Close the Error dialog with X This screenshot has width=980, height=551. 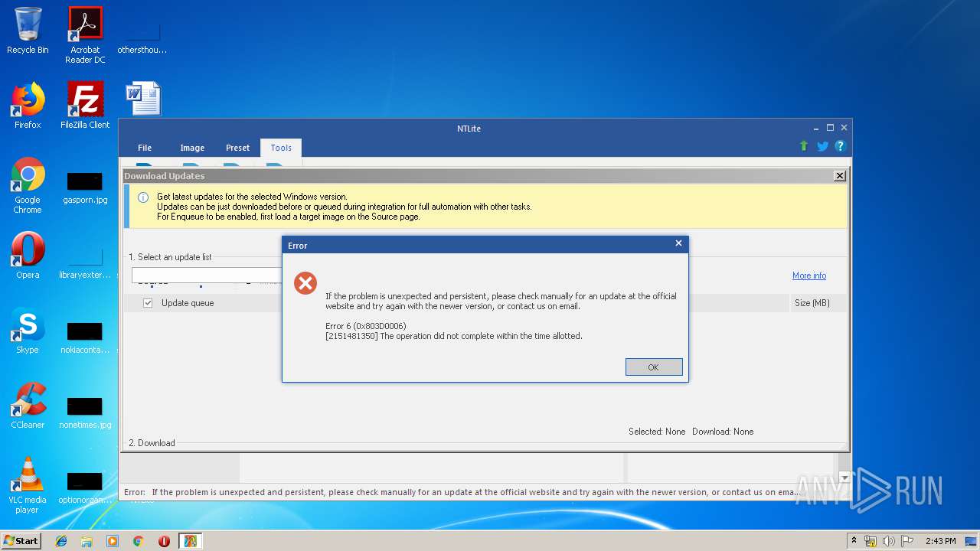[x=678, y=243]
